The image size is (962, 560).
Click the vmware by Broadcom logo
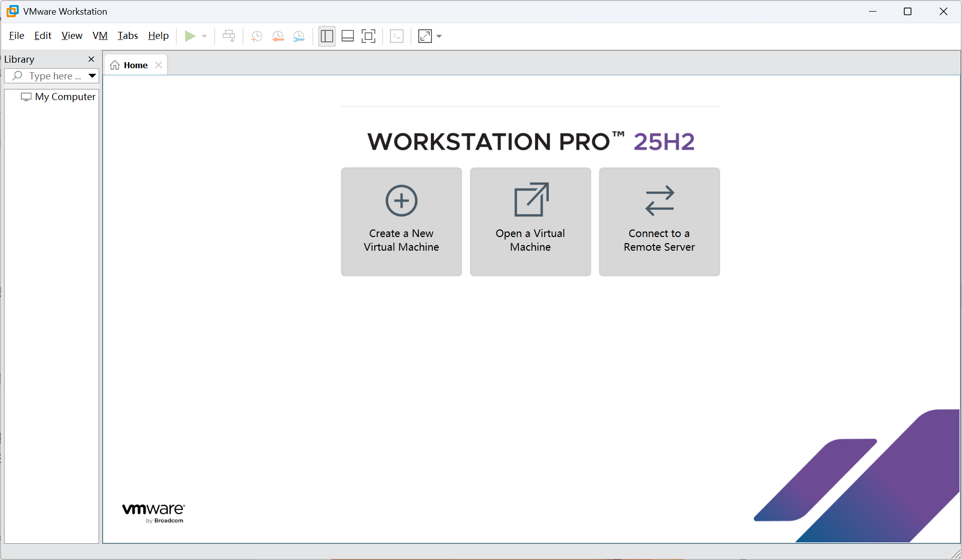[x=154, y=513]
